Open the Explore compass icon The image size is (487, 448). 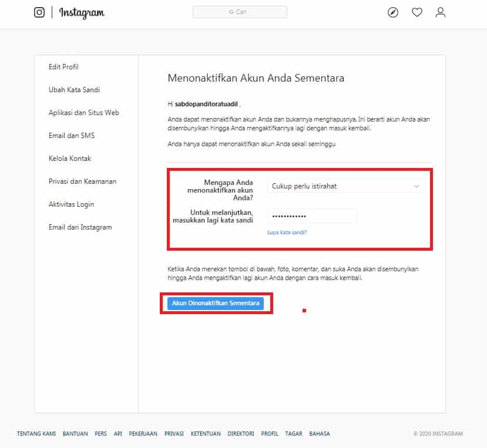(394, 12)
